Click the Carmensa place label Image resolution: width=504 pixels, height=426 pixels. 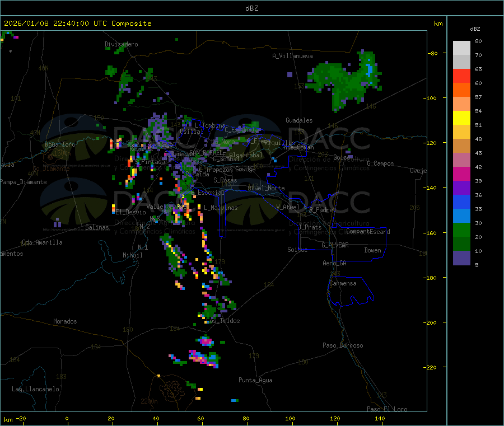click(343, 284)
